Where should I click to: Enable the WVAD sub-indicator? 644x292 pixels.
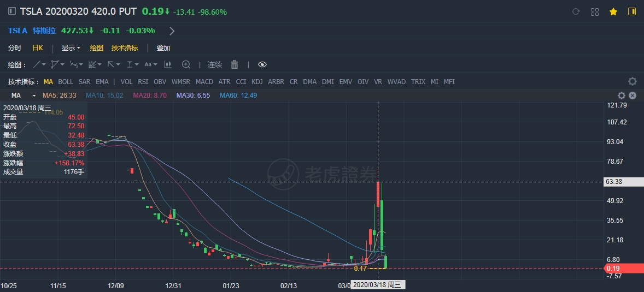click(x=396, y=82)
